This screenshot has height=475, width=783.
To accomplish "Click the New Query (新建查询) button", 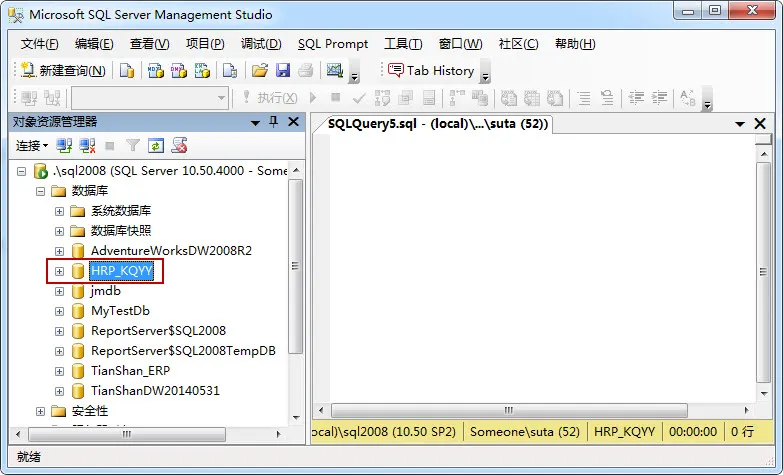I will (x=63, y=70).
